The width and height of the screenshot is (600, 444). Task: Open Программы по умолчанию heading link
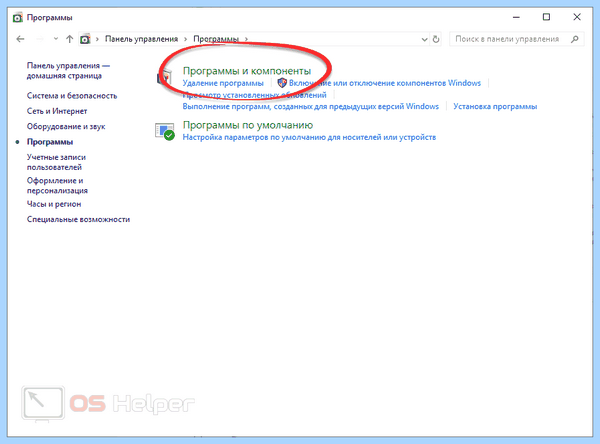click(x=248, y=125)
